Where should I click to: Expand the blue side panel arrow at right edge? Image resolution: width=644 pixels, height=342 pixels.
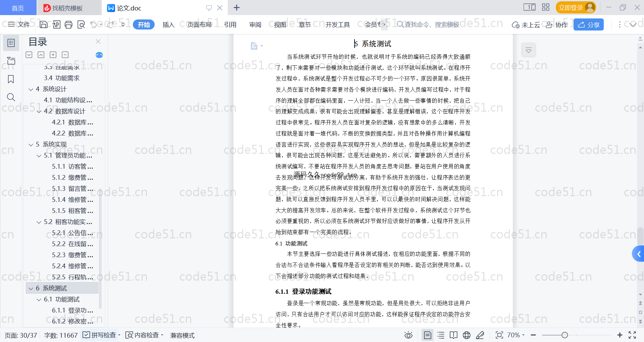(638, 254)
